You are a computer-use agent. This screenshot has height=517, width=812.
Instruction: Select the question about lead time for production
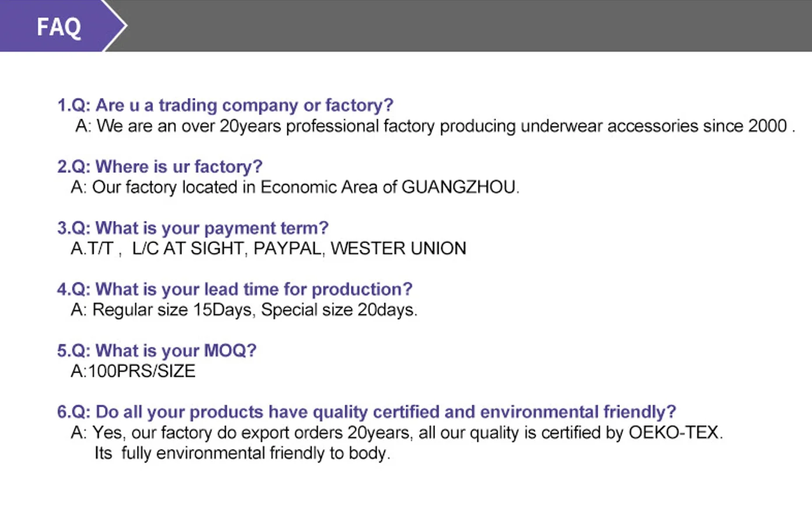[x=234, y=289]
